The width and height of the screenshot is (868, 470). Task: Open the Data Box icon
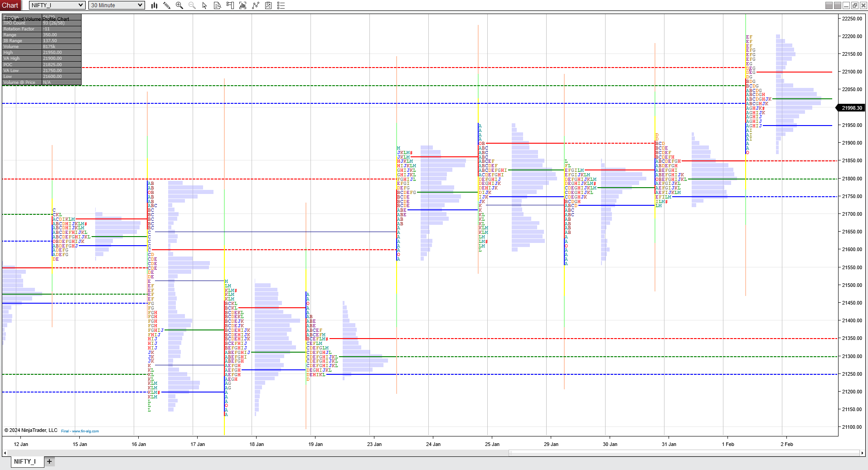217,5
